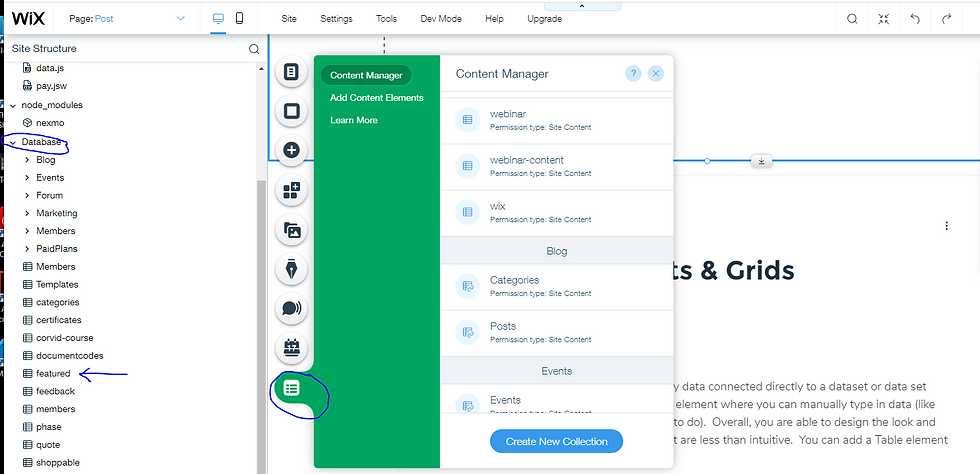This screenshot has height=474, width=980.
Task: Expand the Marketing database folder
Action: pyautogui.click(x=27, y=213)
